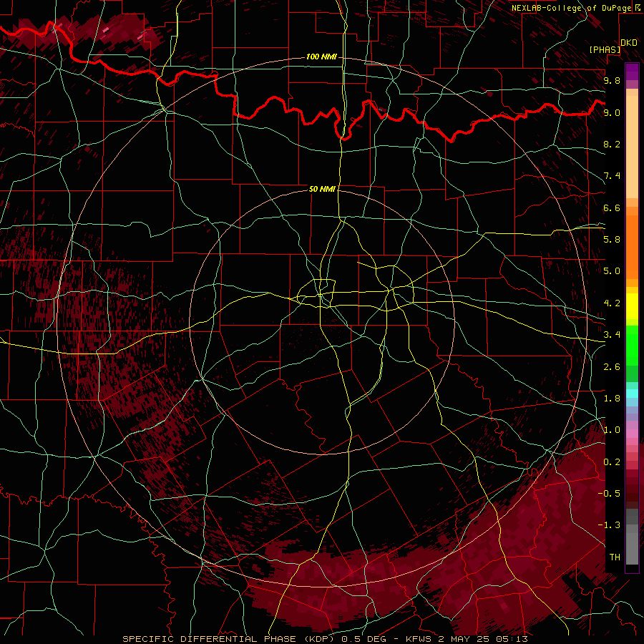Click the 8.2 value on color scale
644x644 pixels.
612,144
